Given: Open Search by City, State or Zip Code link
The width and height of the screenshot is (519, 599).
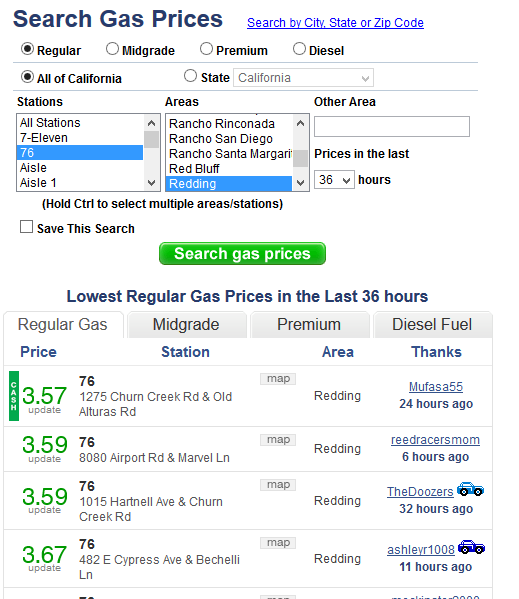Looking at the screenshot, I should pos(335,23).
